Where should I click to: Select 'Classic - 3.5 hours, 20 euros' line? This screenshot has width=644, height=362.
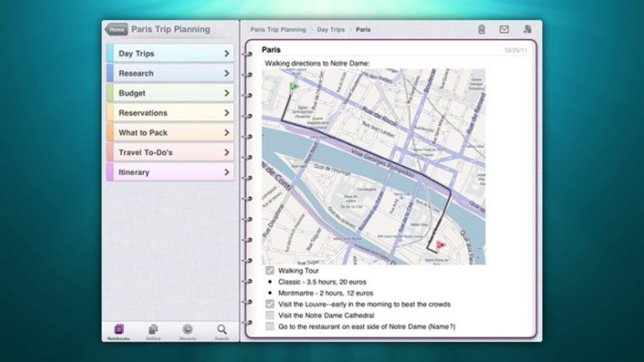coord(322,282)
